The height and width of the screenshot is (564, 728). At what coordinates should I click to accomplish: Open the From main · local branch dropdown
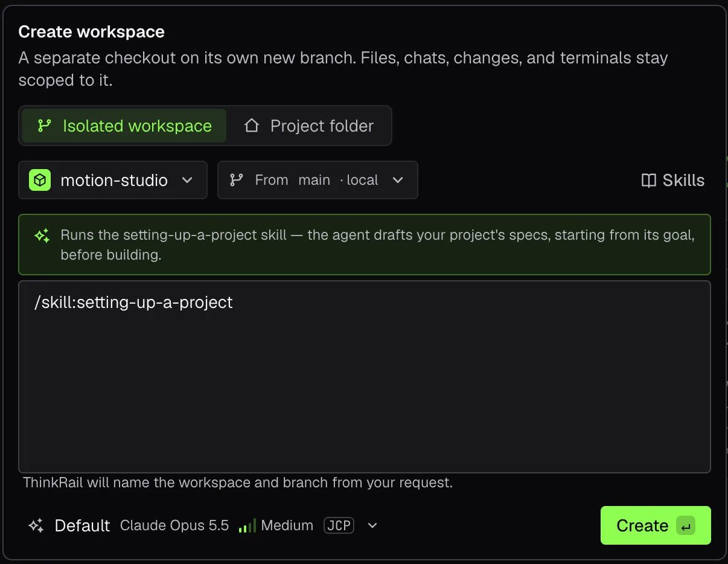pos(318,180)
